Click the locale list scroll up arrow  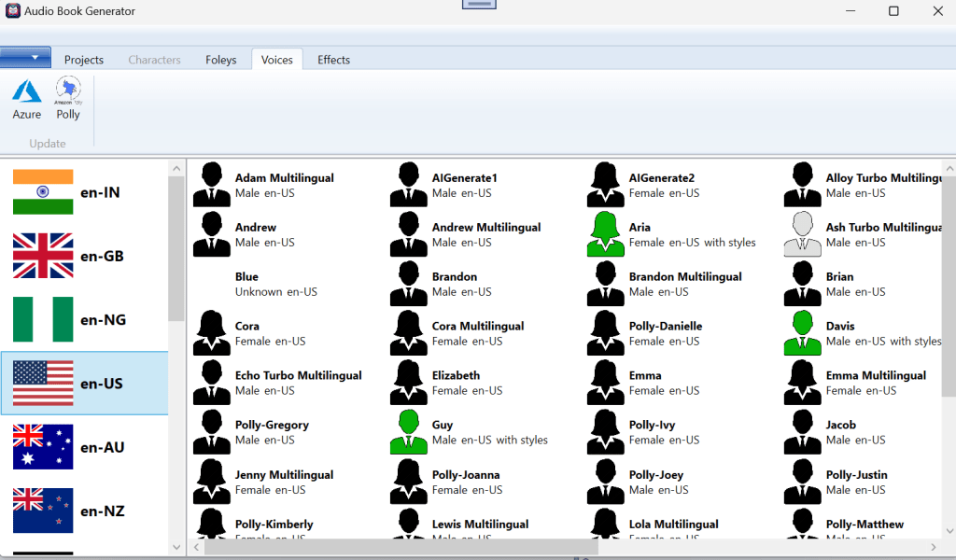click(x=176, y=168)
